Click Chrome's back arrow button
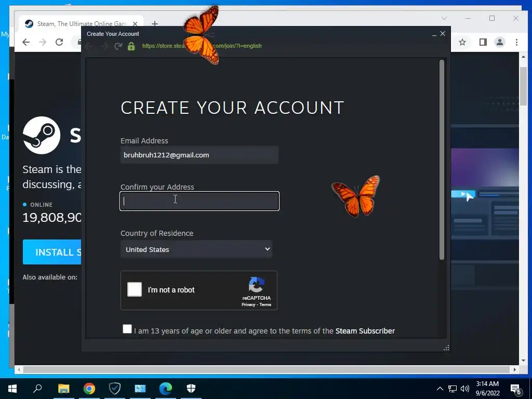 click(26, 42)
